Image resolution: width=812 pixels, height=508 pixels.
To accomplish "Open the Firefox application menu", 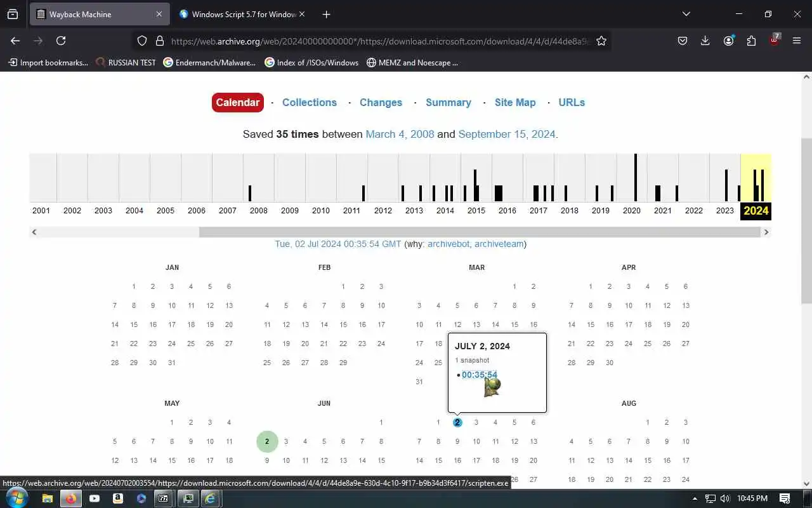I will pos(797,41).
